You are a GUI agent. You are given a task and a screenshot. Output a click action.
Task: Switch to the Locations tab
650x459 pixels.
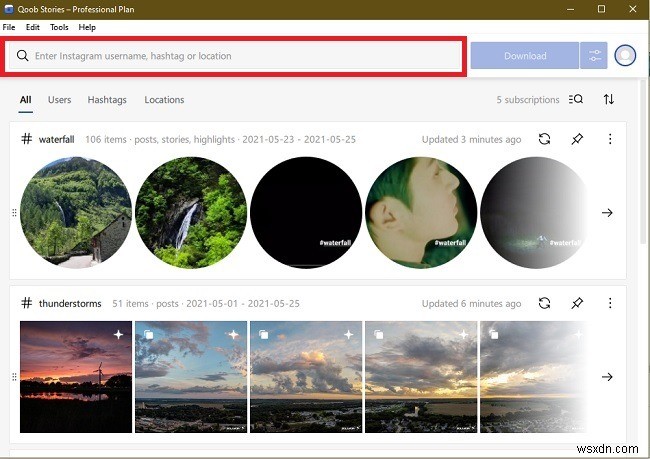pyautogui.click(x=164, y=100)
